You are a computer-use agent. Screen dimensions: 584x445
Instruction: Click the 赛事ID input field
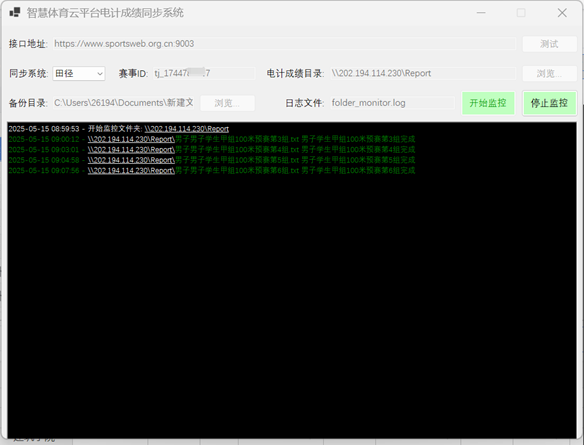(x=204, y=73)
